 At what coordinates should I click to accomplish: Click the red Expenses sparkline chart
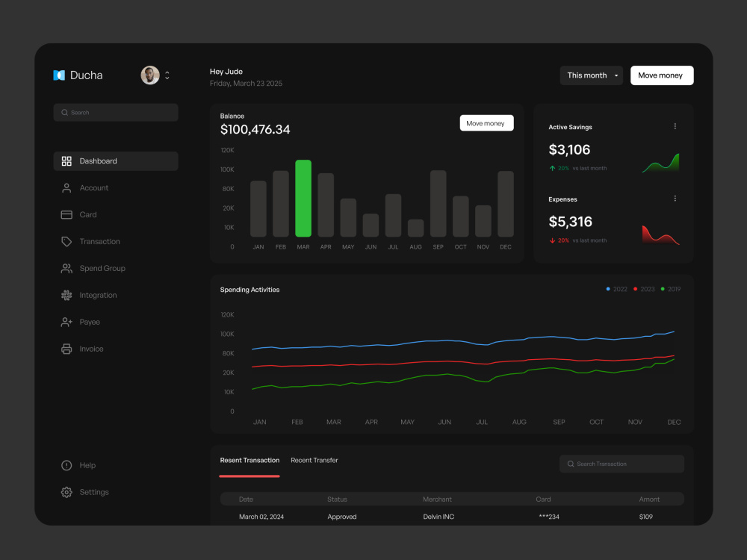(x=660, y=234)
